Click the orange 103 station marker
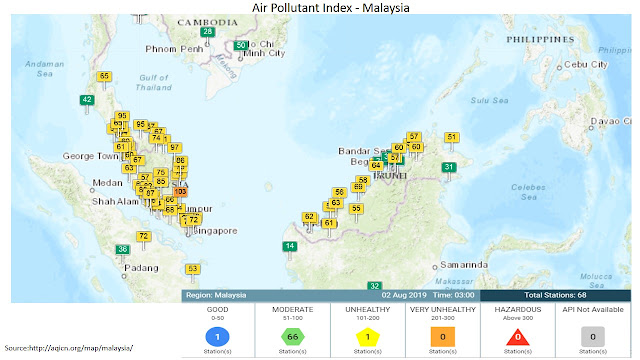Image resolution: width=640 pixels, height=360 pixels. (180, 192)
